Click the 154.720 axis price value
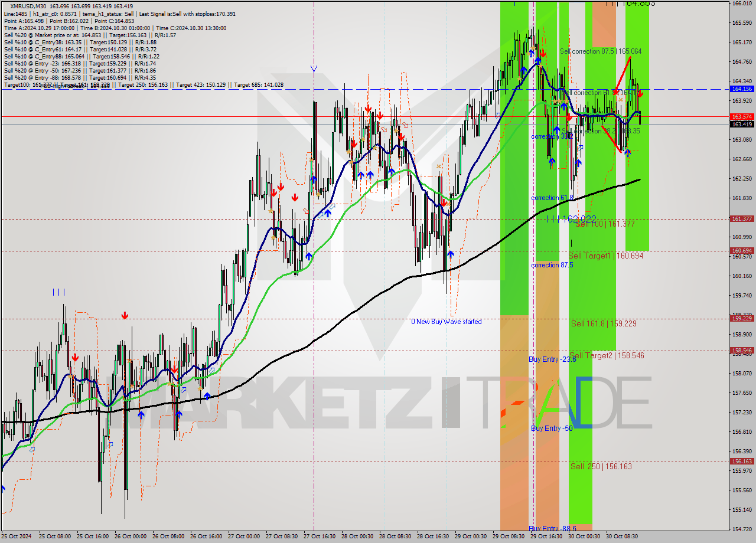The width and height of the screenshot is (756, 543). pyautogui.click(x=742, y=529)
